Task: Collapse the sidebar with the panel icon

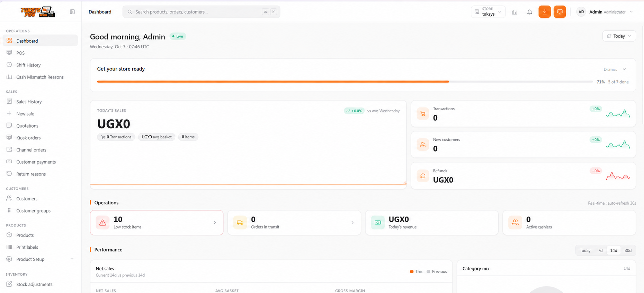Action: pos(72,12)
